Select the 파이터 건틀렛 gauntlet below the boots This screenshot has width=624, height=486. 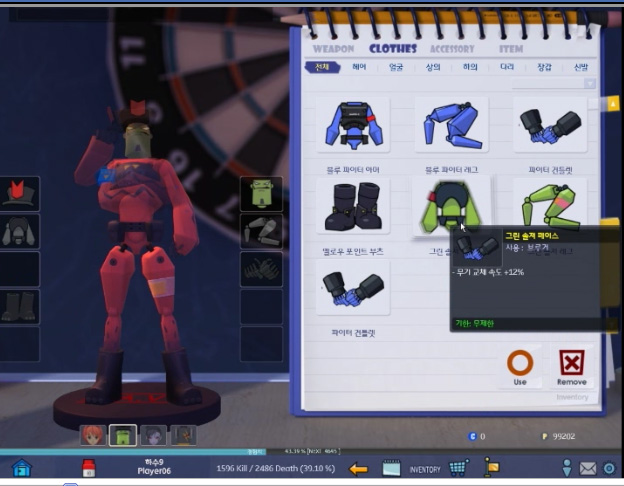coord(353,287)
